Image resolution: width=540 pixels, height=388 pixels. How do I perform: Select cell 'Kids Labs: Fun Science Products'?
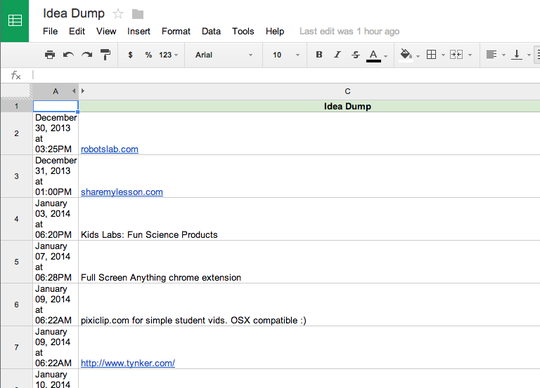(x=309, y=219)
